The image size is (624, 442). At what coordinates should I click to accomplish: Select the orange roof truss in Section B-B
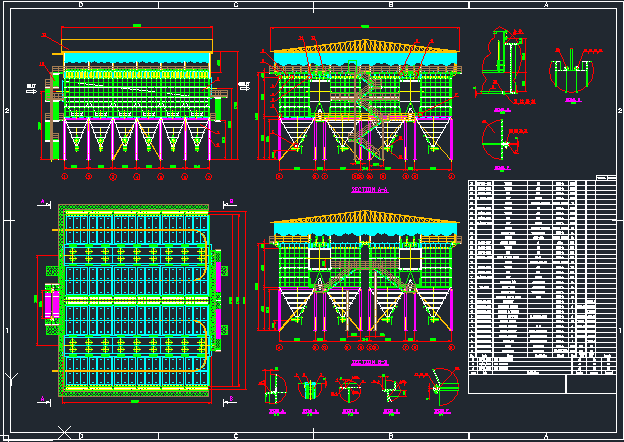(x=365, y=218)
